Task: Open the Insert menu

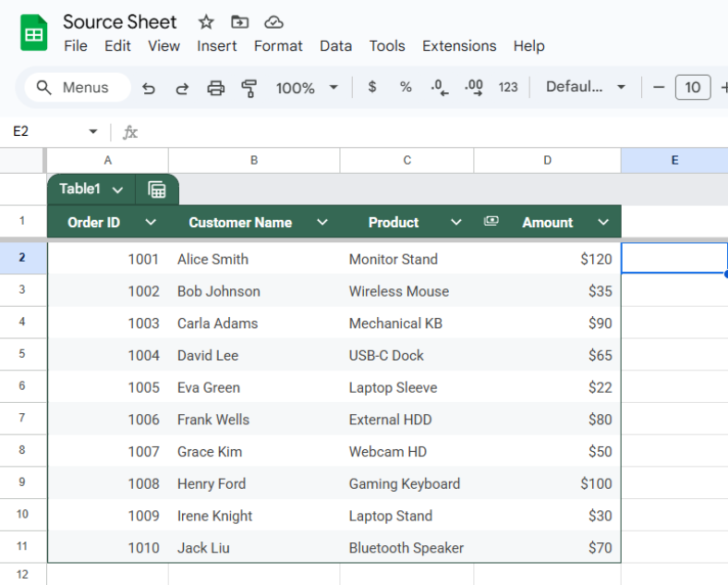Action: point(216,46)
